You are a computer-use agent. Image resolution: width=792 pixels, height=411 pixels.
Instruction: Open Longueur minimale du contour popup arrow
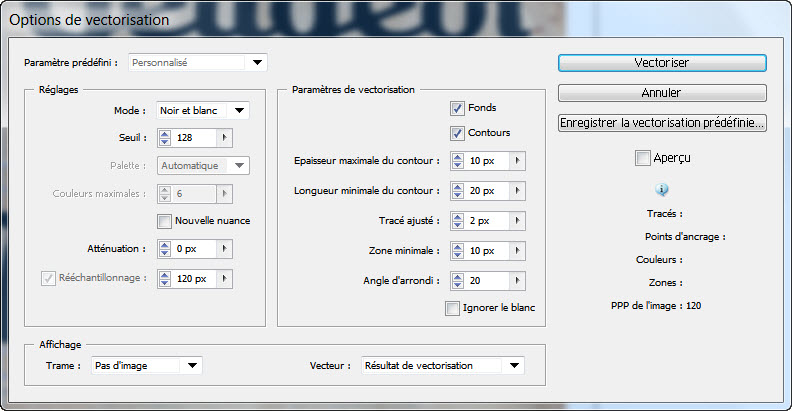click(x=518, y=191)
